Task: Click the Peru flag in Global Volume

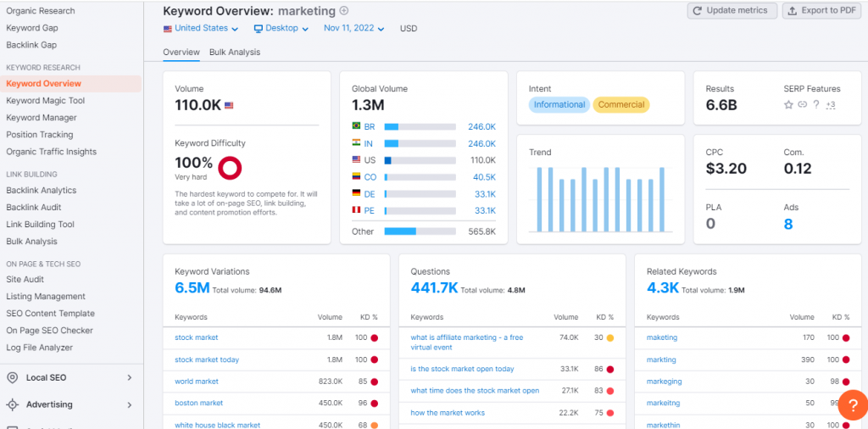Action: tap(357, 209)
